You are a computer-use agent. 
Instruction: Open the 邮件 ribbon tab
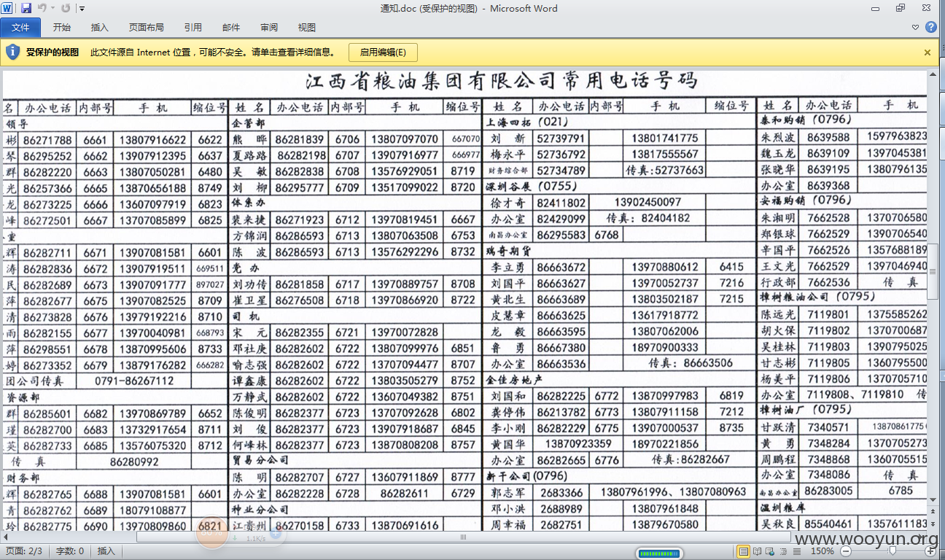(x=231, y=28)
